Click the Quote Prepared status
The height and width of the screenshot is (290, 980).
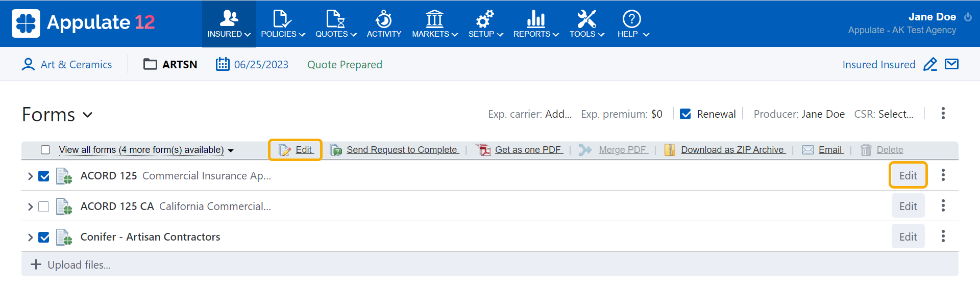345,65
